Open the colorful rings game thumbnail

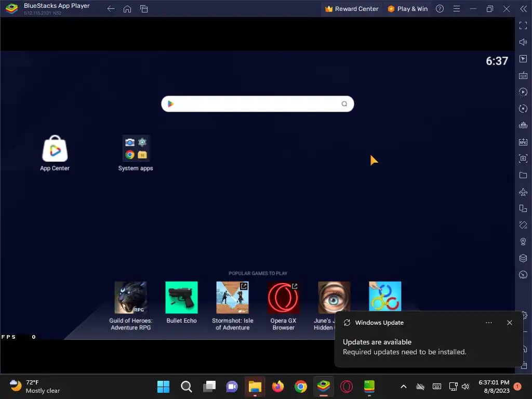(x=385, y=296)
